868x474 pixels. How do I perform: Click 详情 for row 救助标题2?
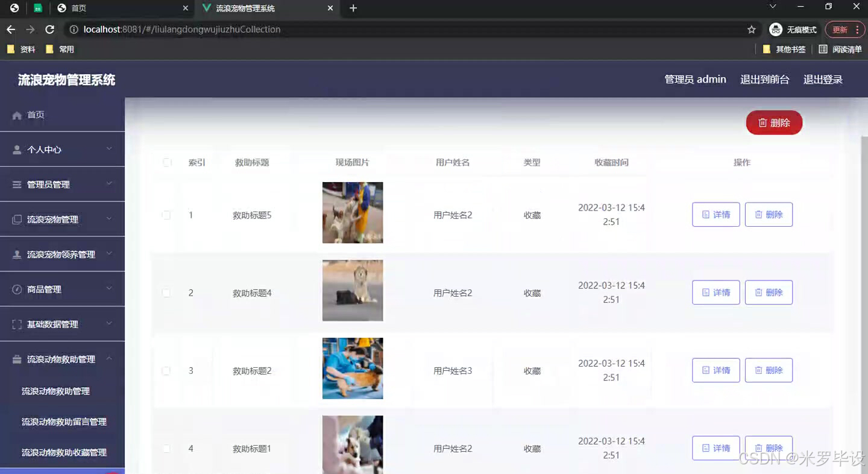716,370
